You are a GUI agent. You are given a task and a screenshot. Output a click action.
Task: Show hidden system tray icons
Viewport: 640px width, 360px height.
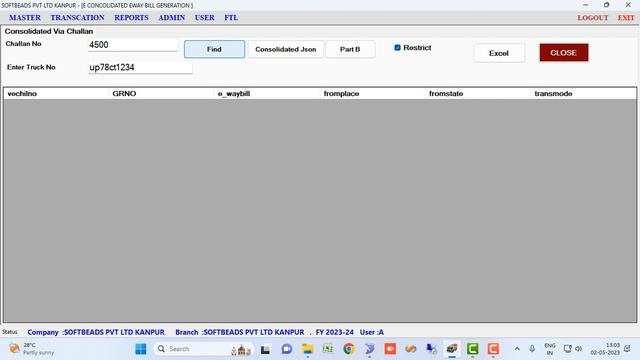click(517, 349)
